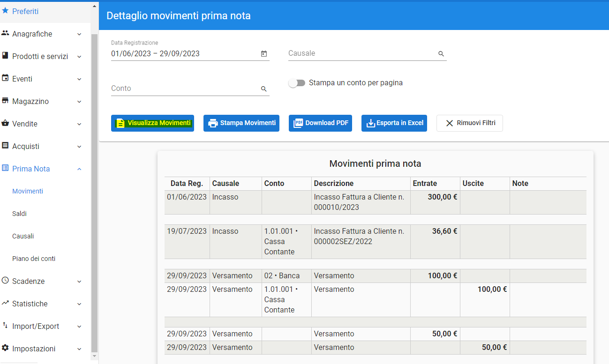Select Causali under Prima Nota
Image resolution: width=609 pixels, height=364 pixels.
click(23, 236)
